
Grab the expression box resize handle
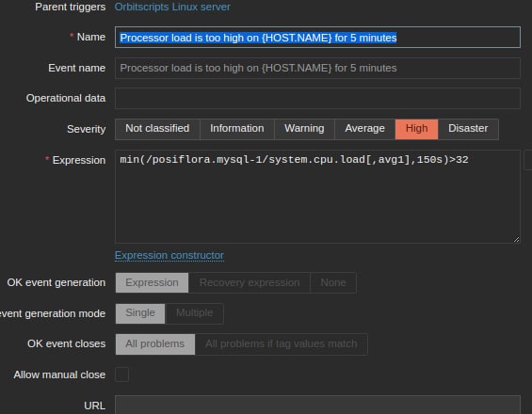pos(516,239)
